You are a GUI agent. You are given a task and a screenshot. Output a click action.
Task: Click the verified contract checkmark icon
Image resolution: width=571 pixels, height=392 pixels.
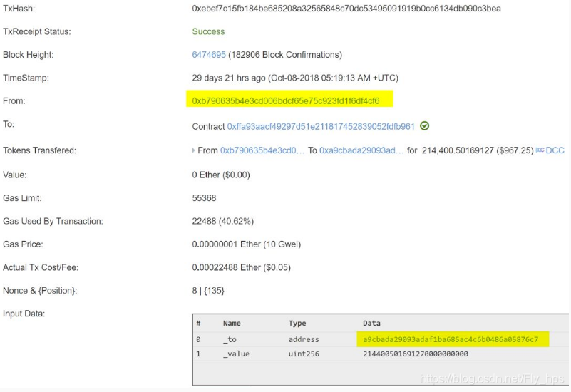click(424, 126)
